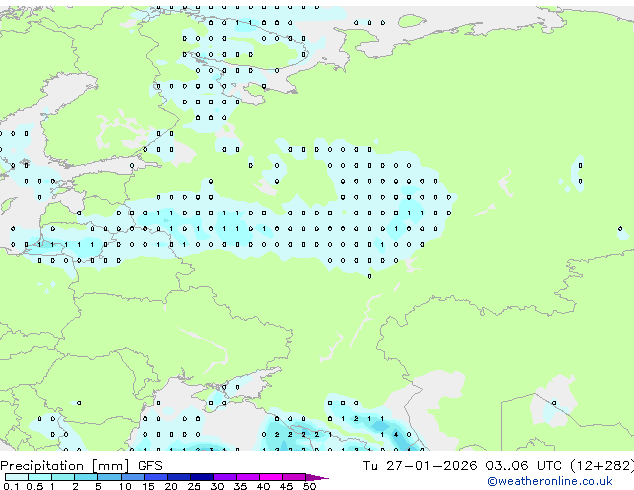Pick the legend swatch between 10 and 15
Image resolution: width=634 pixels, height=490 pixels.
[x=132, y=477]
